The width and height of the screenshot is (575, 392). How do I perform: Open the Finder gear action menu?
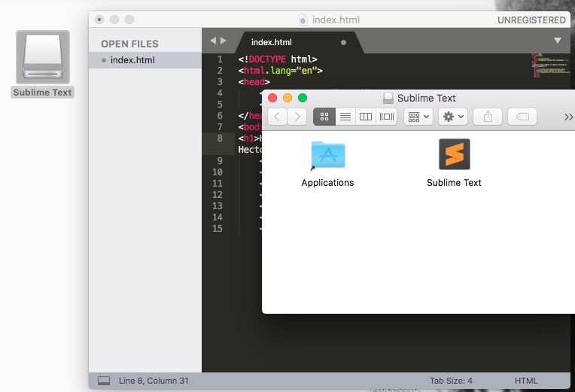(453, 117)
